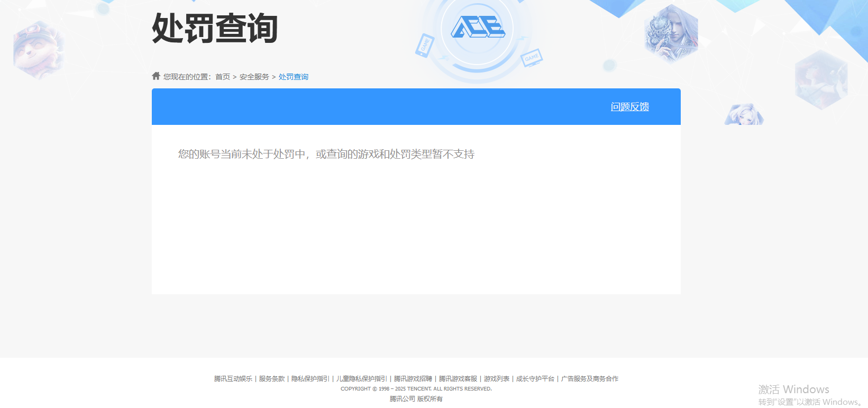Click the ACE logo

coord(478,26)
